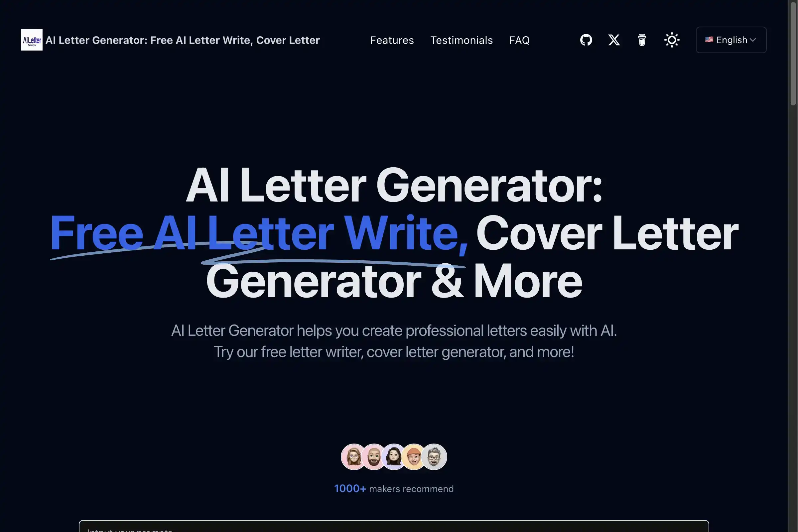Click the group of user avatar thumbnails
798x532 pixels.
(394, 457)
